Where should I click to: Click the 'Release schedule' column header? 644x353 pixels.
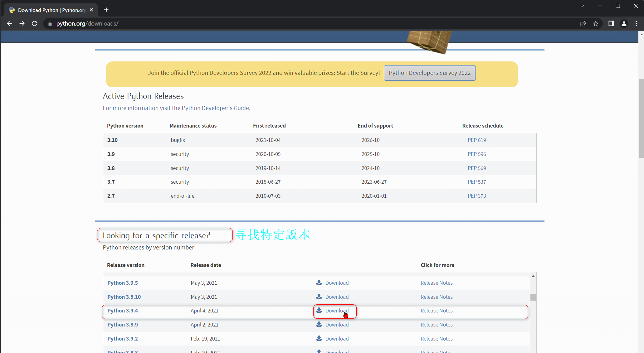[x=483, y=126]
